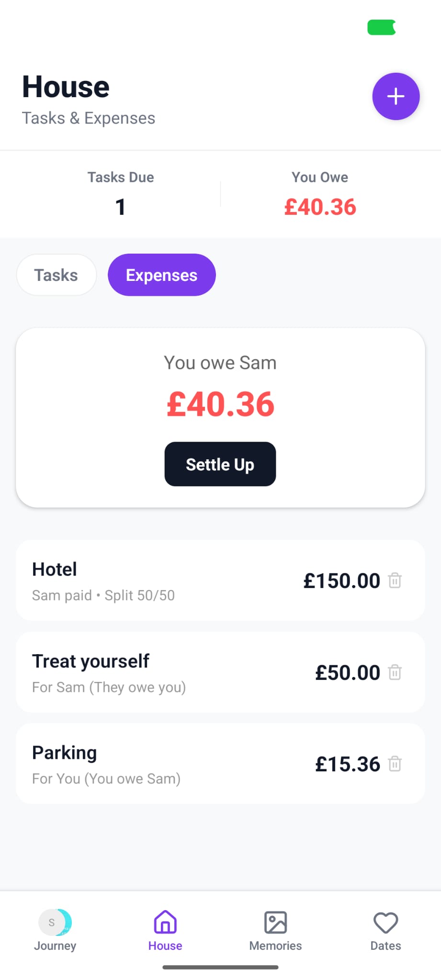Tap the green battery status indicator
Image resolution: width=441 pixels, height=980 pixels.
[x=382, y=27]
